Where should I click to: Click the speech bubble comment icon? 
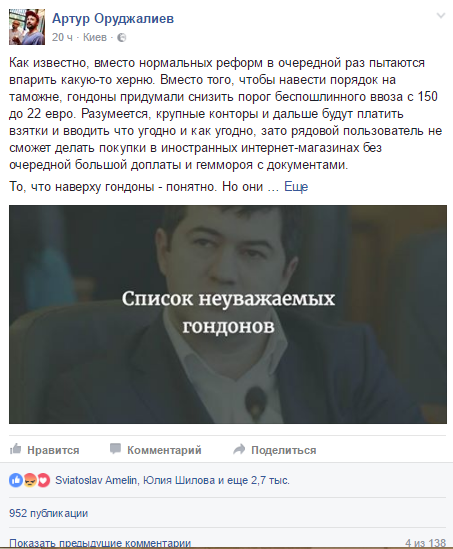[x=115, y=449]
